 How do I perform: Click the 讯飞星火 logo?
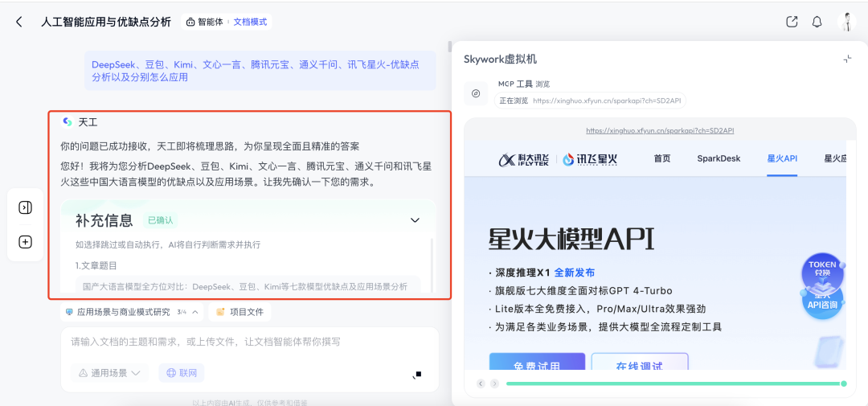coord(590,159)
